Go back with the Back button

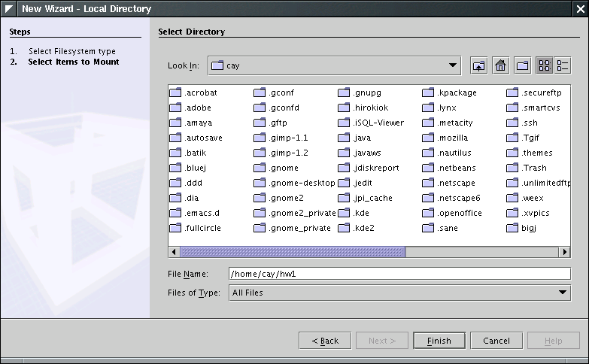324,341
